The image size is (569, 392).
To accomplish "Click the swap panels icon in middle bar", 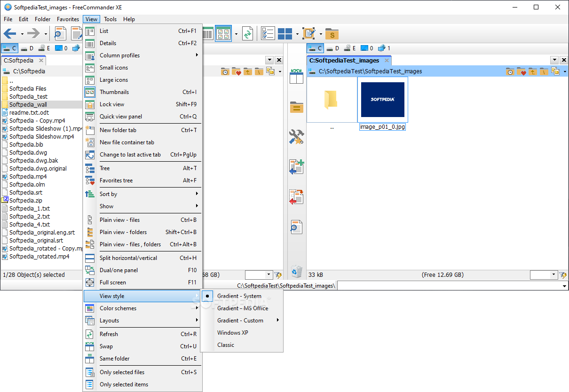I will tap(296, 76).
